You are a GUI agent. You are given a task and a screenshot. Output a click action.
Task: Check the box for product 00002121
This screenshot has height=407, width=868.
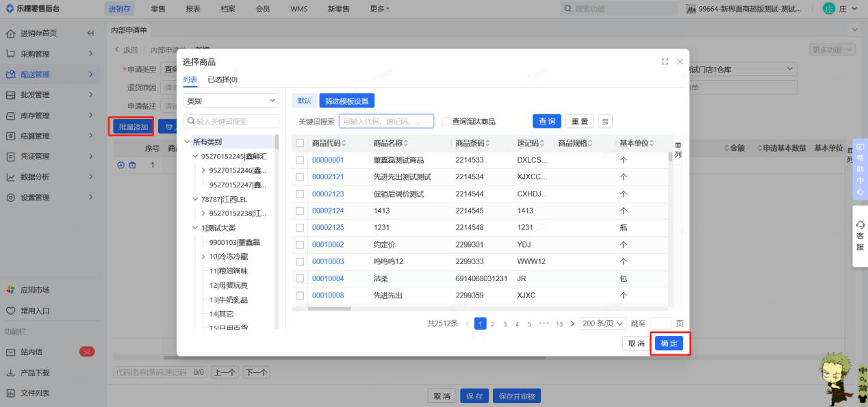[x=300, y=177]
